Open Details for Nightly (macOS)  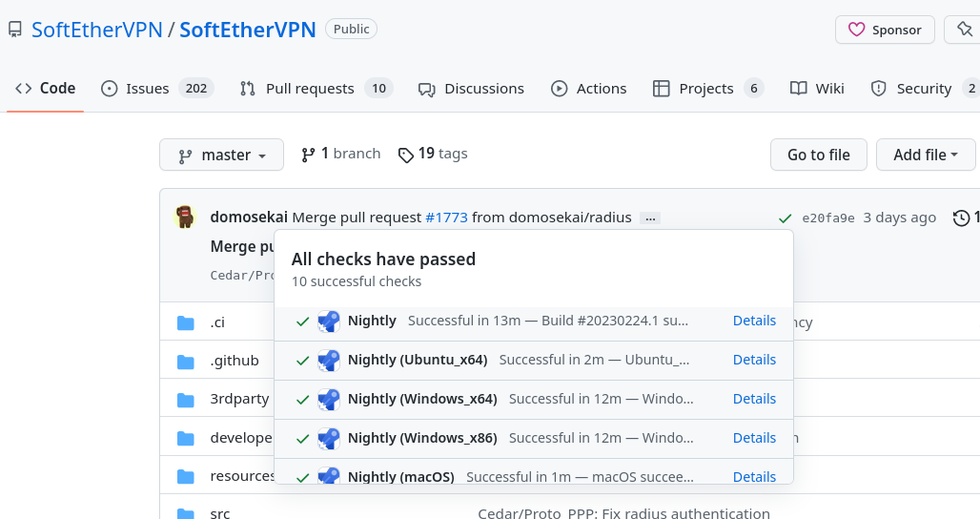click(754, 477)
